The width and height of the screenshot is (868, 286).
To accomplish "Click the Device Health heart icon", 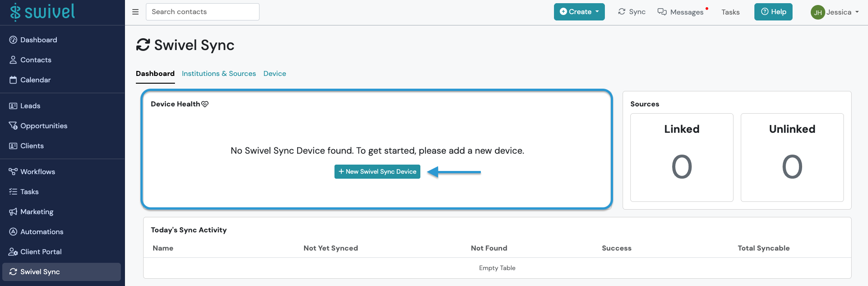I will click(205, 104).
